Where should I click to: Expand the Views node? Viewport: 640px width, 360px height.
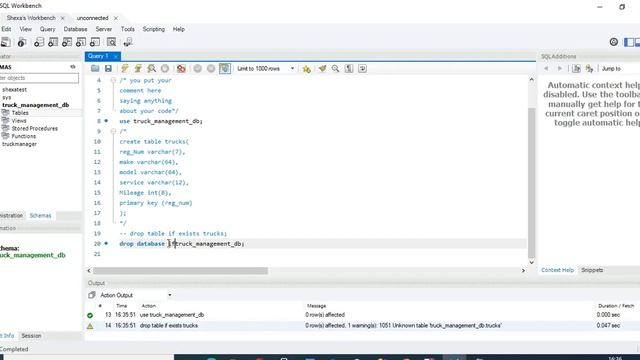click(x=19, y=121)
